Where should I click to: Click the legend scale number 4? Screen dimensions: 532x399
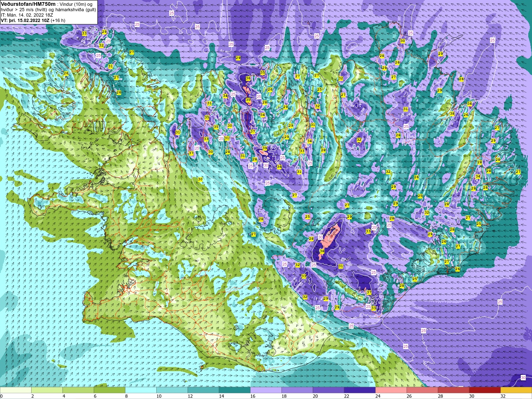[64, 396]
